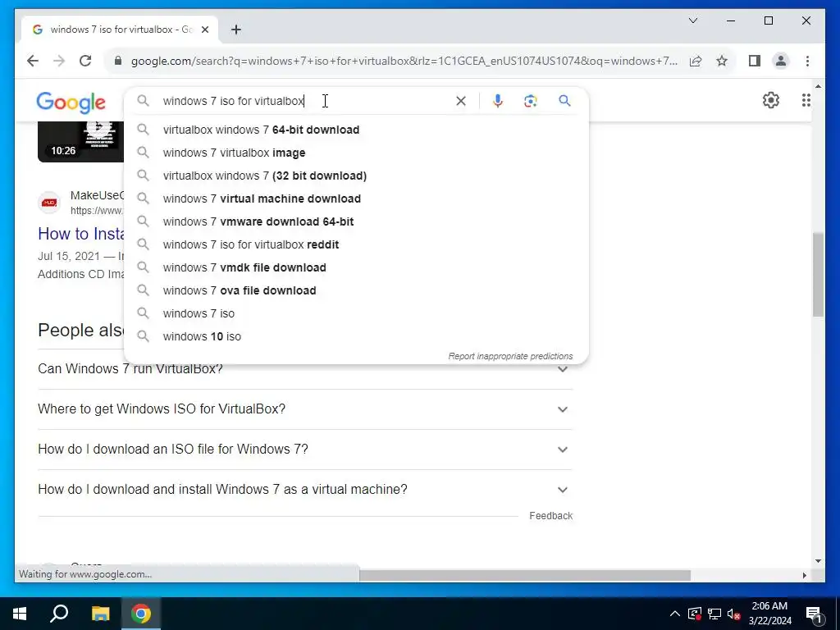The height and width of the screenshot is (630, 840).
Task: Click Chrome icon in the taskbar
Action: coord(141,614)
